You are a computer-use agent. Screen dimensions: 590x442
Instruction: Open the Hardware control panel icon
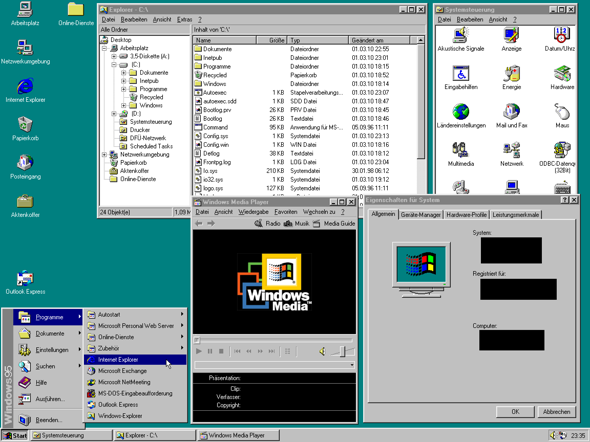[562, 77]
